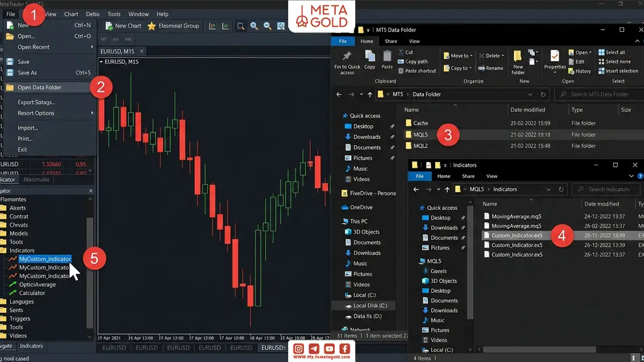
Task: Open address bar dropdown in Indicators window
Action: (548, 189)
